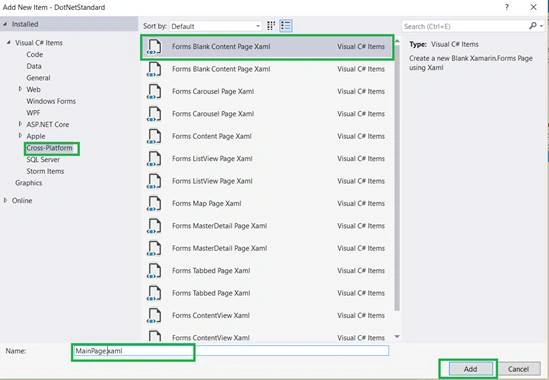The image size is (549, 380).
Task: Select the Graphics category
Action: tap(28, 183)
